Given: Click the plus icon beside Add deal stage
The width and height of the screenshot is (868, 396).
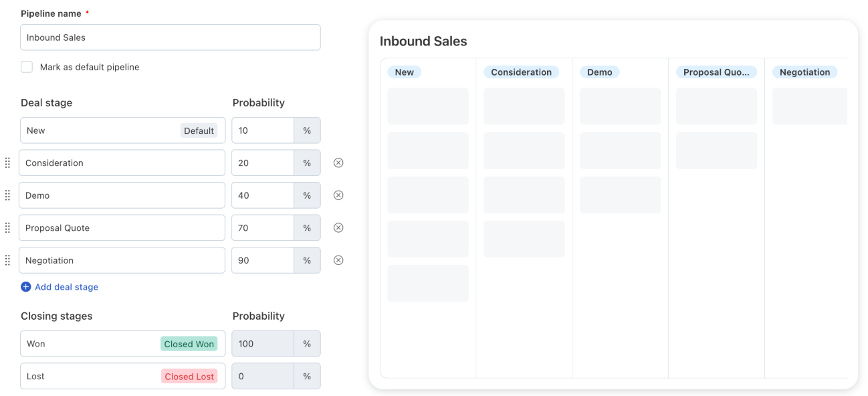Looking at the screenshot, I should (26, 287).
